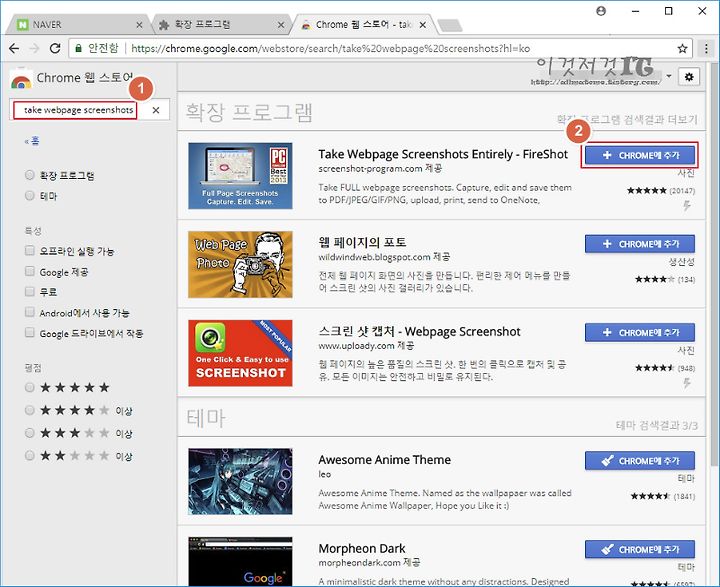
Task: Check Google 드라이브에서 작동 checkbox
Action: coord(30,333)
